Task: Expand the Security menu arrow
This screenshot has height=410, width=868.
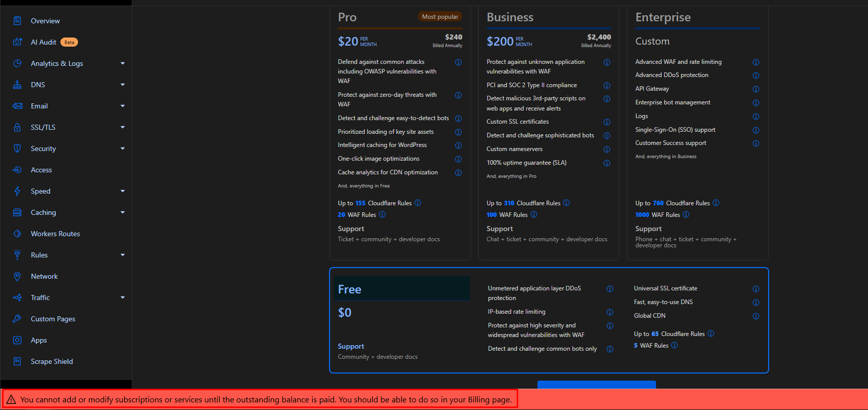Action: click(x=123, y=148)
